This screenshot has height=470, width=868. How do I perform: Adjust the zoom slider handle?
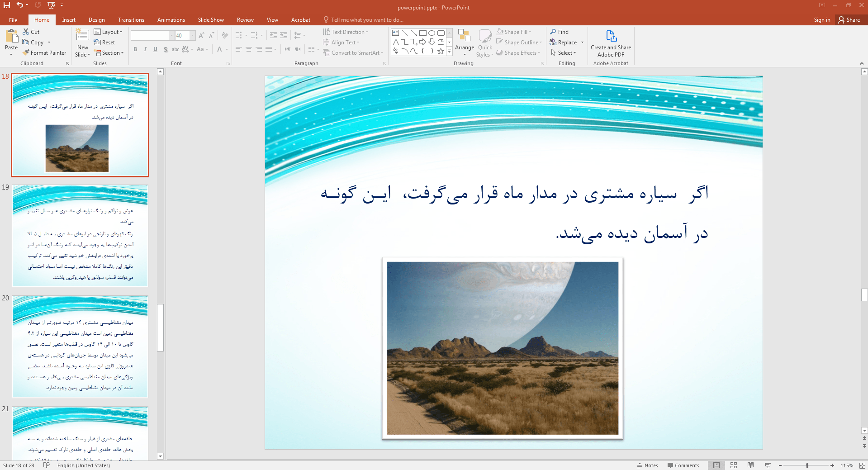(807, 465)
